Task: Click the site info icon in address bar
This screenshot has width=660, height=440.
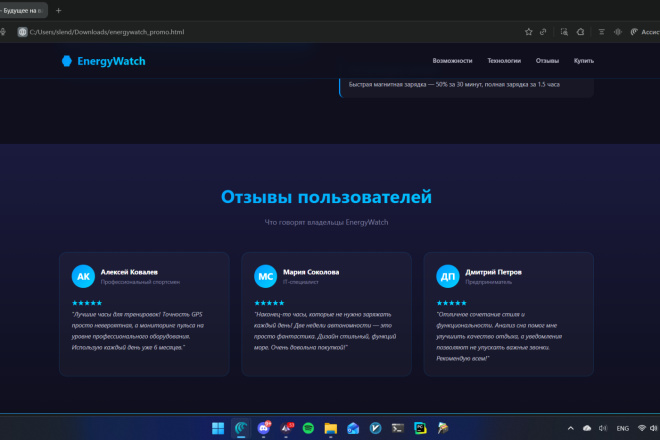Action: 22,32
